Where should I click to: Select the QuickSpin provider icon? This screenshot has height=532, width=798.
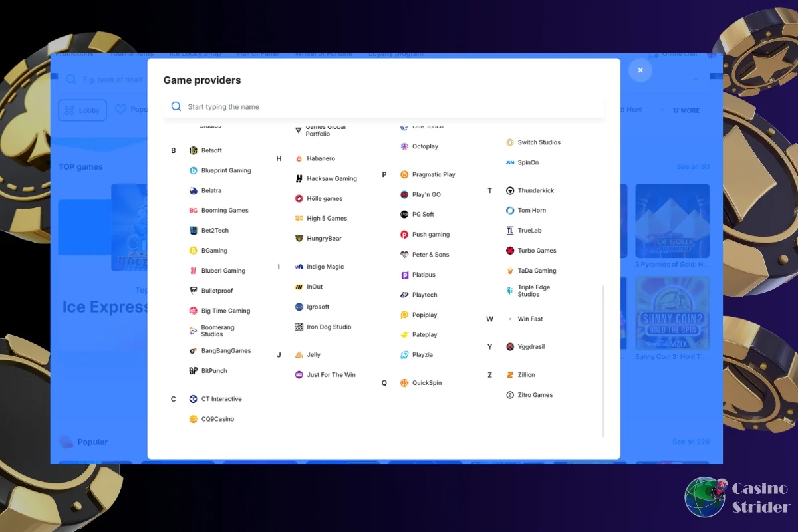404,383
